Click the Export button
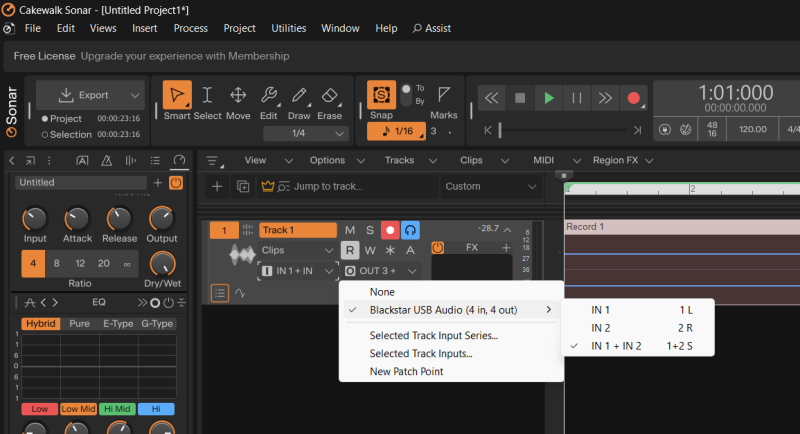Image resolution: width=800 pixels, height=434 pixels. click(x=85, y=95)
